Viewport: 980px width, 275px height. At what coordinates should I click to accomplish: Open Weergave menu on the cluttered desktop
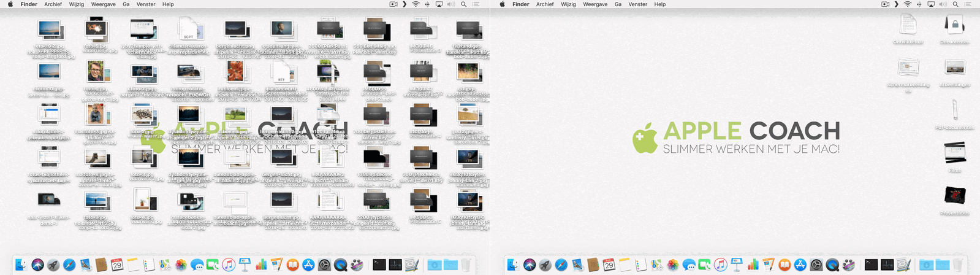(x=104, y=4)
